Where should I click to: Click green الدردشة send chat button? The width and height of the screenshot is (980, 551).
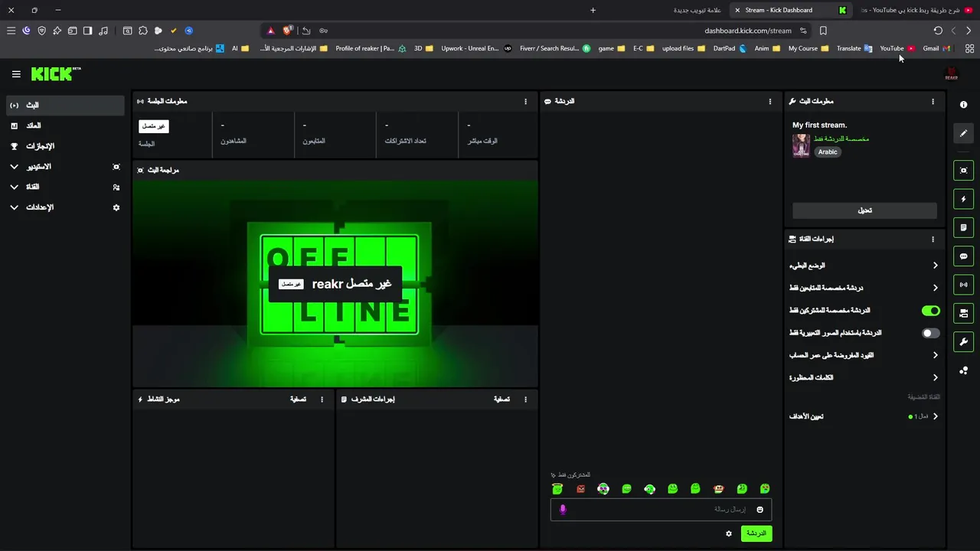(x=756, y=533)
